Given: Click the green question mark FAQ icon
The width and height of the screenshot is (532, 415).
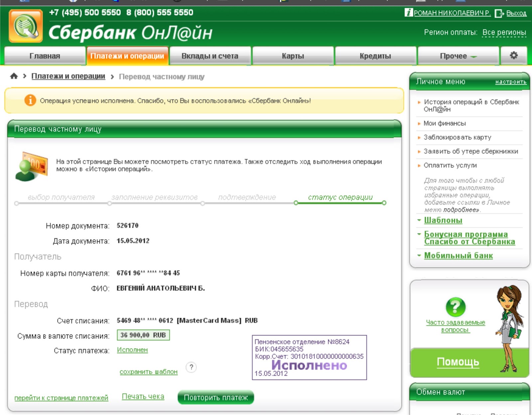Looking at the screenshot, I should [x=455, y=307].
